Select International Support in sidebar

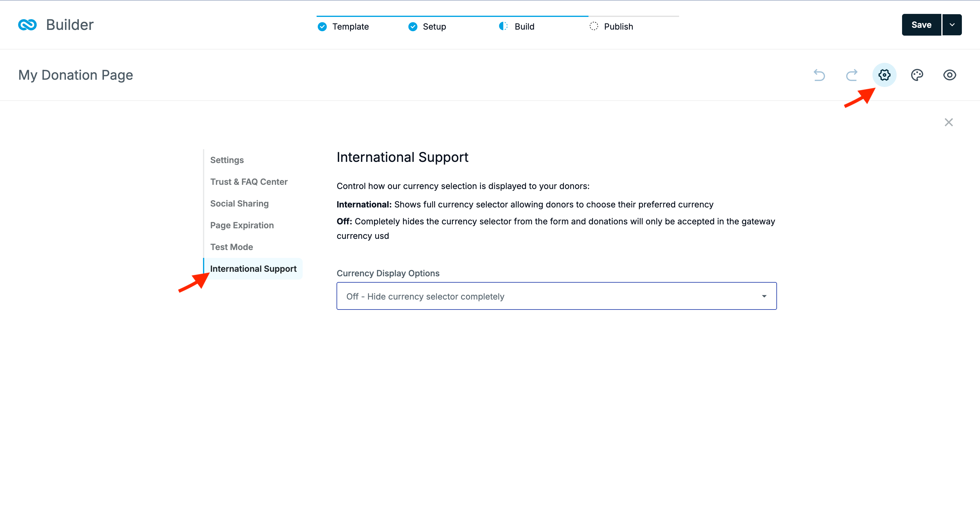point(253,269)
